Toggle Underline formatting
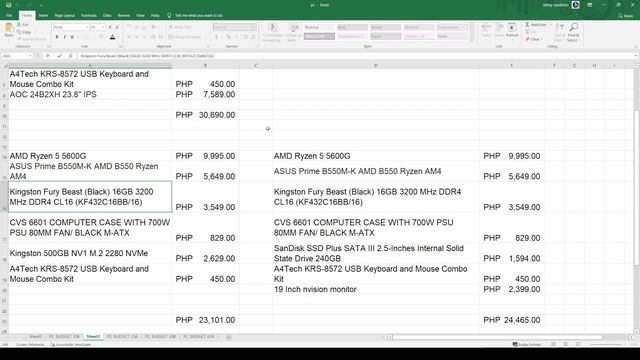This screenshot has width=640, height=360. click(72, 37)
